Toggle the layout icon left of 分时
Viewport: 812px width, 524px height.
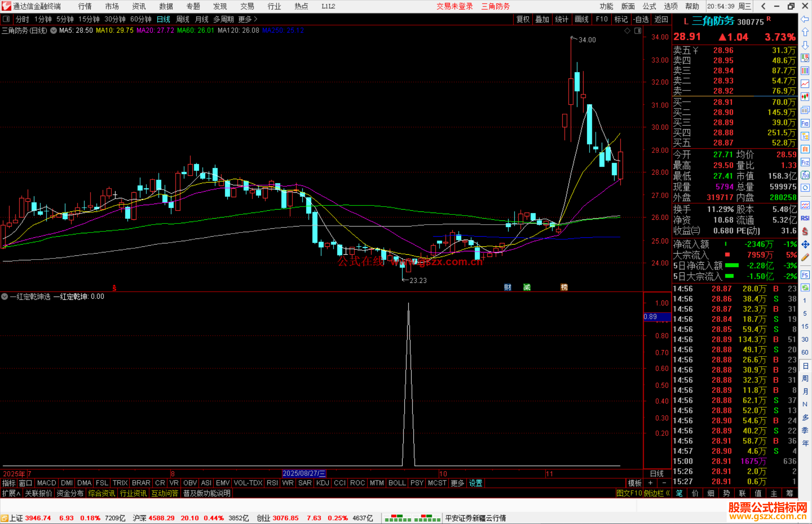click(6, 19)
